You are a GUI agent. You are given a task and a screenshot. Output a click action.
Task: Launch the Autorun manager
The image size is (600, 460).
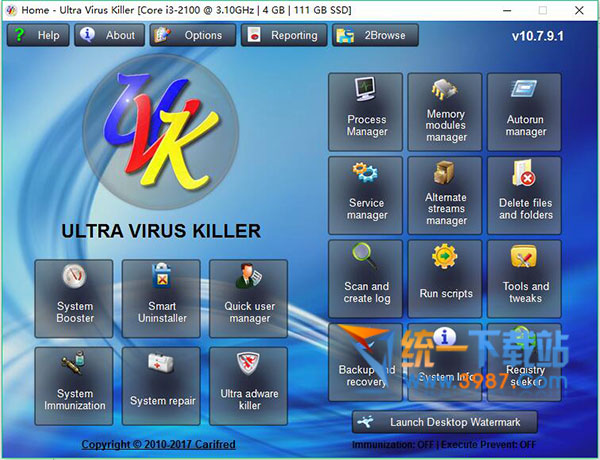pos(524,112)
